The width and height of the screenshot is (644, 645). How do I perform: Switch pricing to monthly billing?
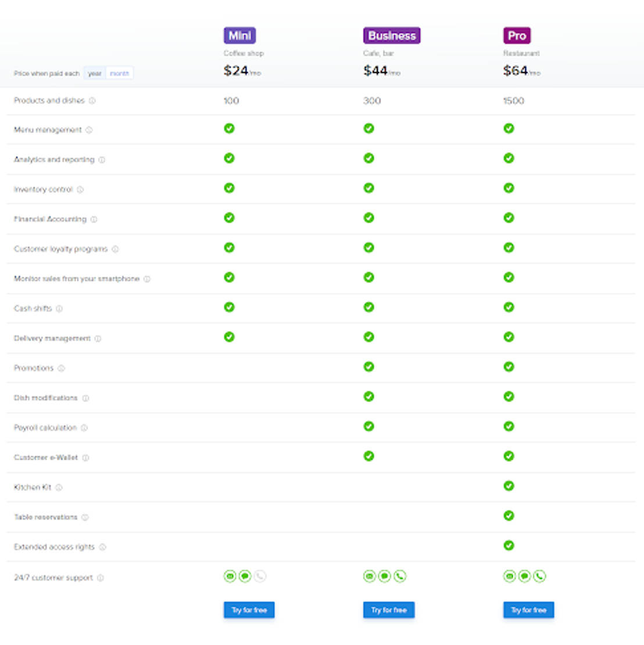tap(119, 73)
